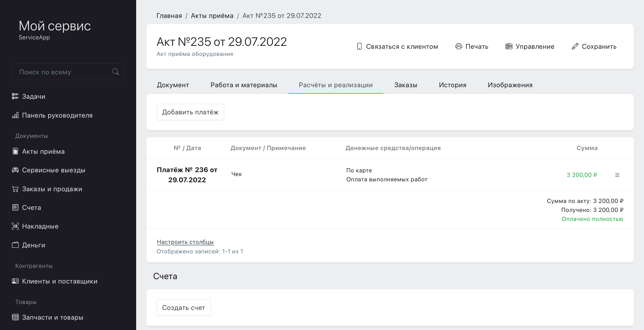Image resolution: width=644 pixels, height=330 pixels.
Task: Click the phone icon by Связаться с клиентом
Action: tap(359, 46)
